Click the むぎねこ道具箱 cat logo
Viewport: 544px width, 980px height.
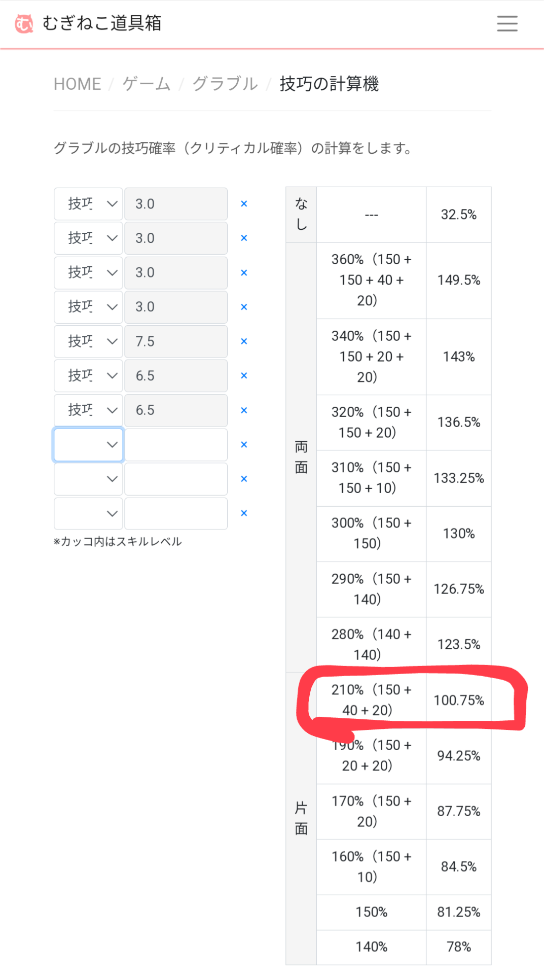point(24,23)
